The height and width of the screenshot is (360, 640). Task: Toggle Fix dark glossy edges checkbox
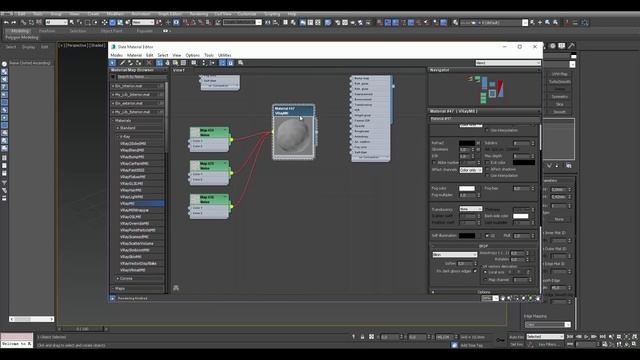pos(475,271)
